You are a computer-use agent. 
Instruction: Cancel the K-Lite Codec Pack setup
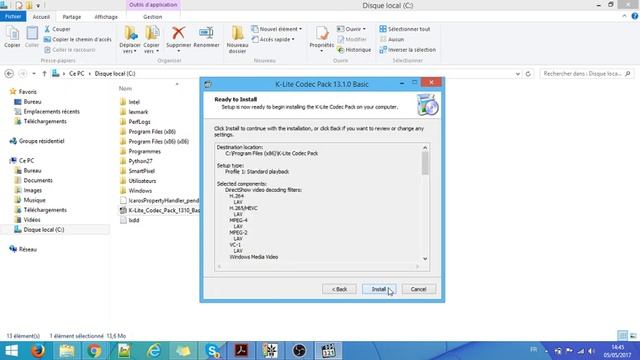[x=418, y=289]
